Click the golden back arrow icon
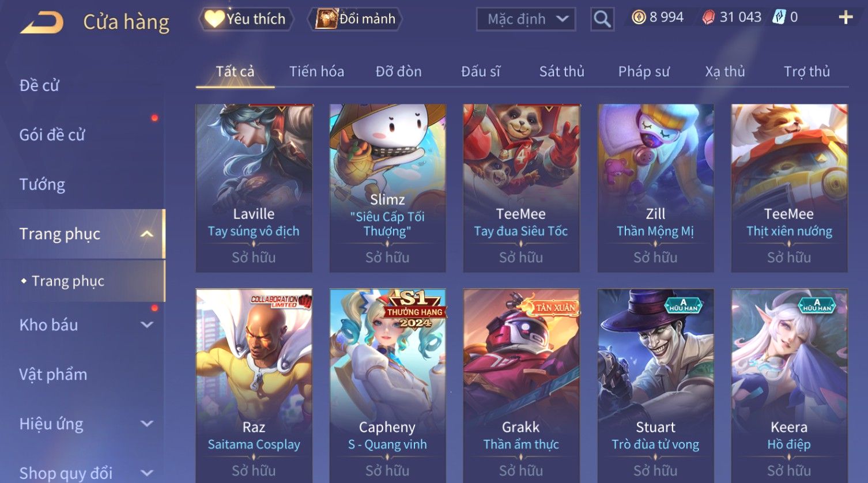 42,22
